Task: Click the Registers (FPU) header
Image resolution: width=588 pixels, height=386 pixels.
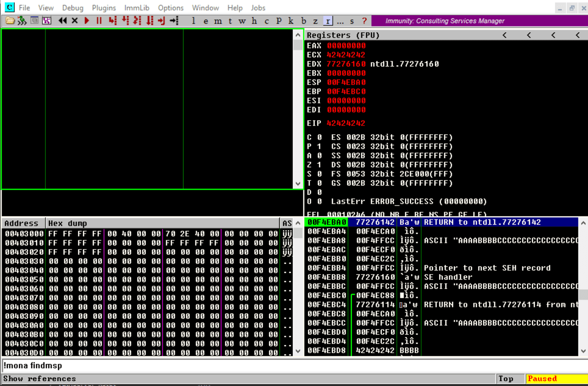Action: coord(343,35)
